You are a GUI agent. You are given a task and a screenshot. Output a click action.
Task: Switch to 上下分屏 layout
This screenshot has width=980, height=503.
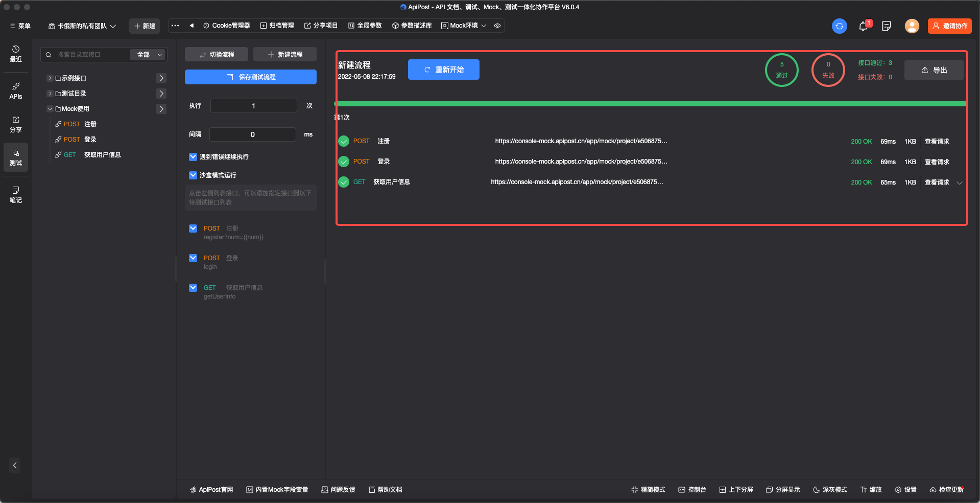pos(736,490)
